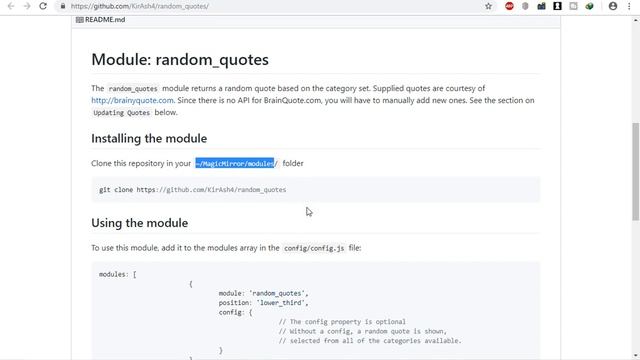Reload the page with the refresh icon
The image size is (640, 360).
43,6
